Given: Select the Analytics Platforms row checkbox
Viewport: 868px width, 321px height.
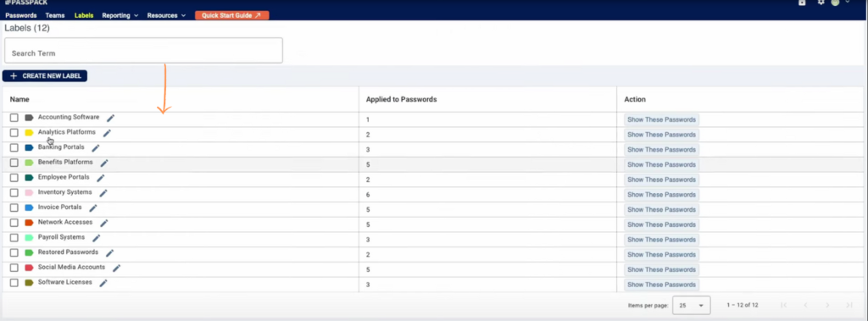Looking at the screenshot, I should tap(14, 133).
